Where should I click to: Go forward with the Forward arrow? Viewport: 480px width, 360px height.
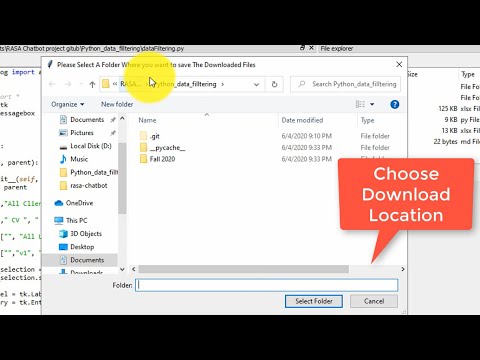point(68,84)
